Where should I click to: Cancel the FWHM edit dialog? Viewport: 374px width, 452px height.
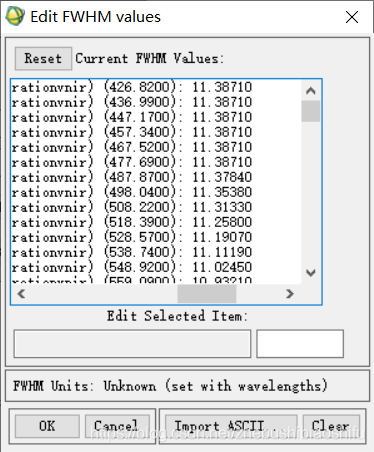117,426
